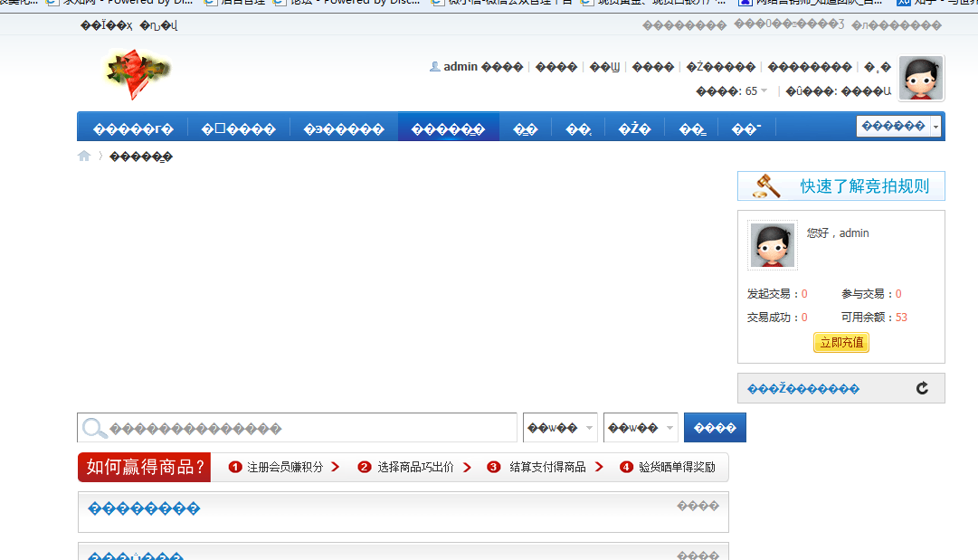Click the blue search button
The height and width of the screenshot is (560, 978).
point(715,428)
